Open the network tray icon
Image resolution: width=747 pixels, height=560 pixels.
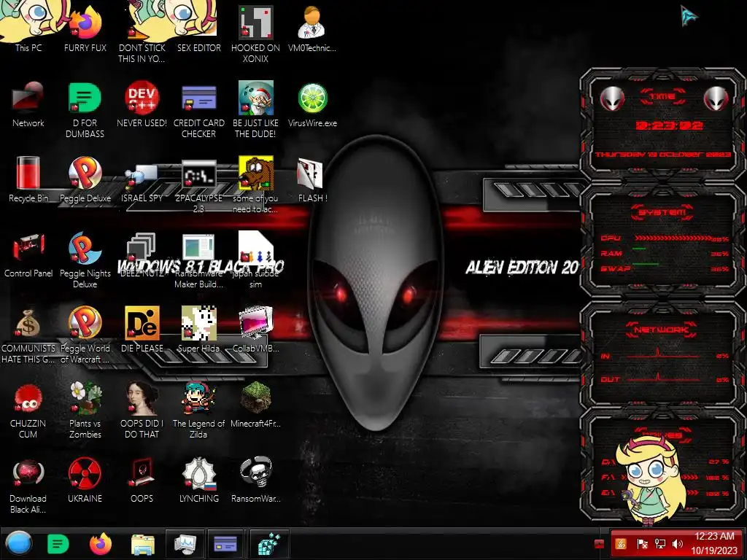(x=659, y=543)
